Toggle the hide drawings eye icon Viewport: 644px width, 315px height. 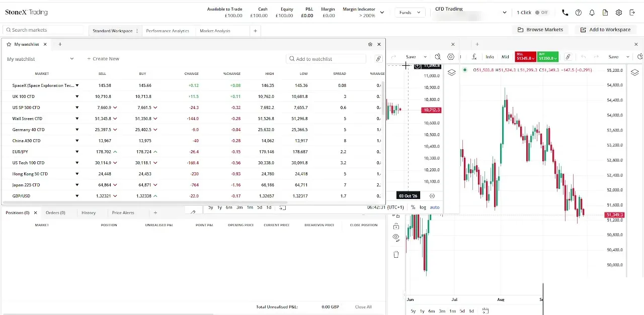click(396, 237)
